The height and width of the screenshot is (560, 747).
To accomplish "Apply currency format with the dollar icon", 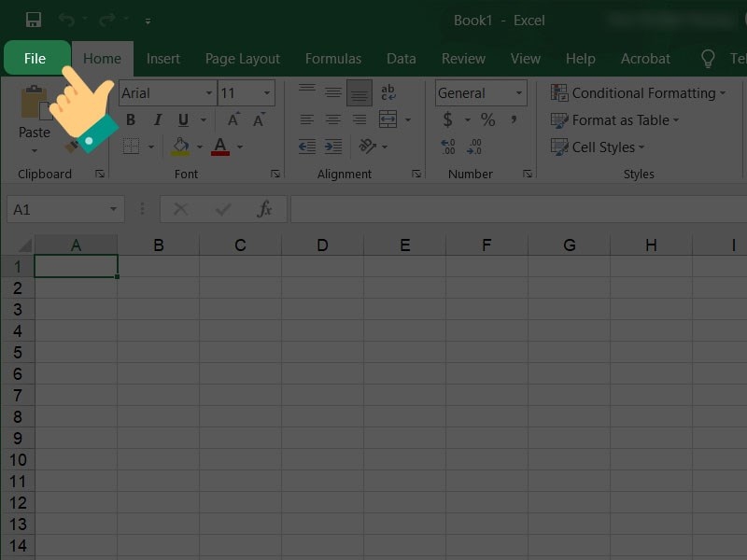I will (x=446, y=119).
